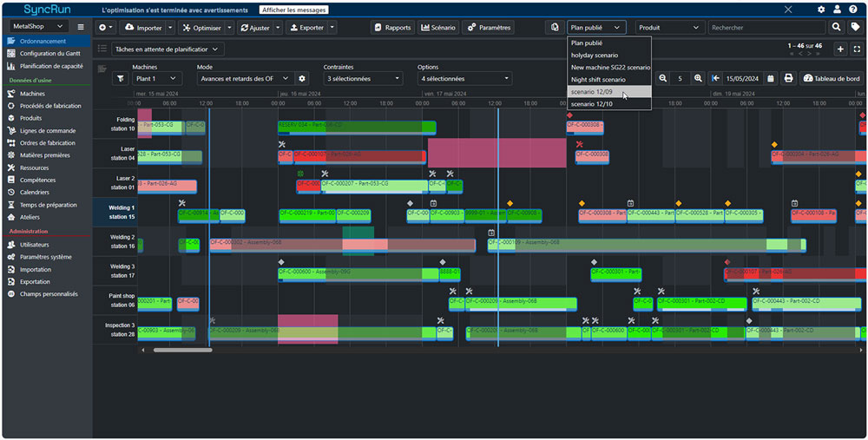Viewport: 868px width, 440px height.
Task: Open the Mode 'Avances et retards des OF' dropdown
Action: point(245,79)
